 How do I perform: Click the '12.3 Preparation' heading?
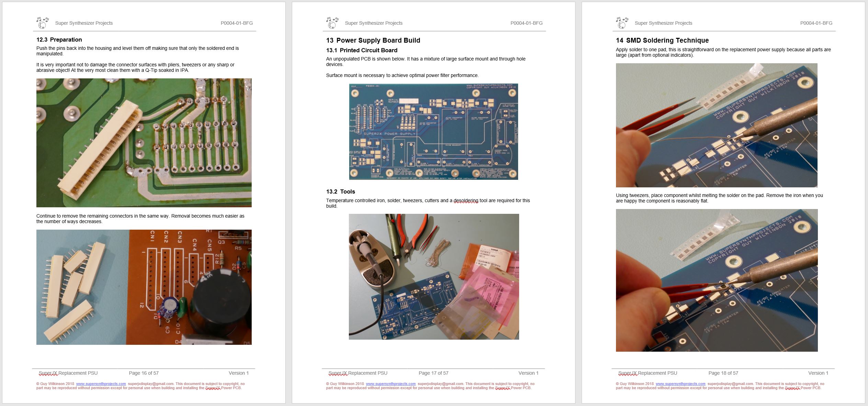[59, 40]
